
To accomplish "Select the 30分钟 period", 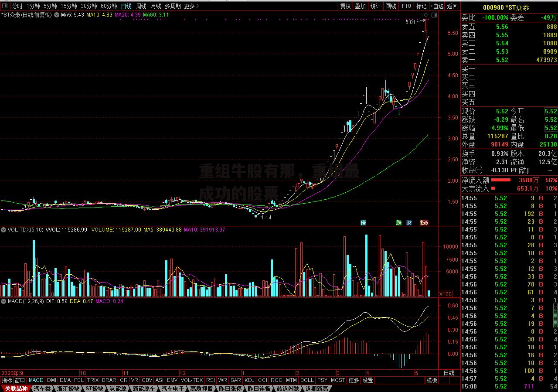I will 89,6.
